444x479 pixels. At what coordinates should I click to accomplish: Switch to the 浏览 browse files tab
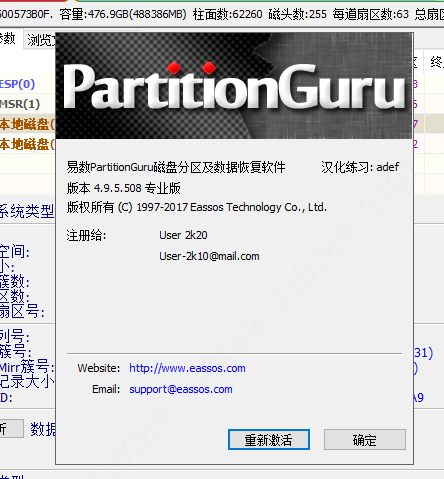pos(41,40)
